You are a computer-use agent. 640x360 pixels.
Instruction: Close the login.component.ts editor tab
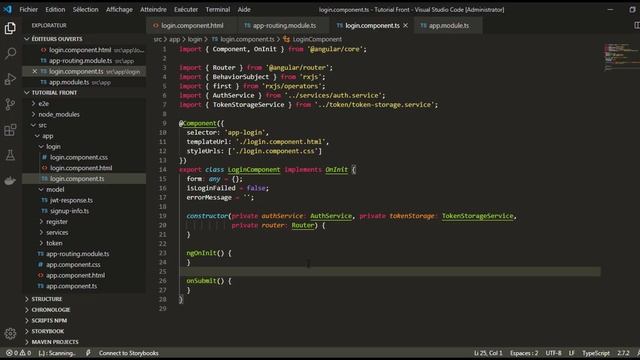click(x=405, y=25)
